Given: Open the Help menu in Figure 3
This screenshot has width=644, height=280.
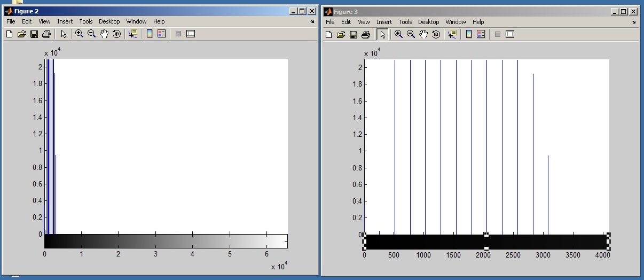Looking at the screenshot, I should [x=478, y=22].
